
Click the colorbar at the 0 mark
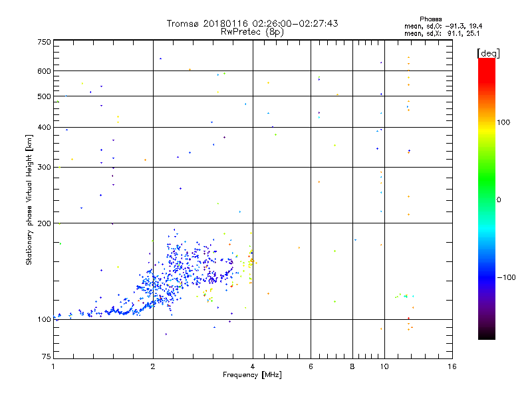487,200
